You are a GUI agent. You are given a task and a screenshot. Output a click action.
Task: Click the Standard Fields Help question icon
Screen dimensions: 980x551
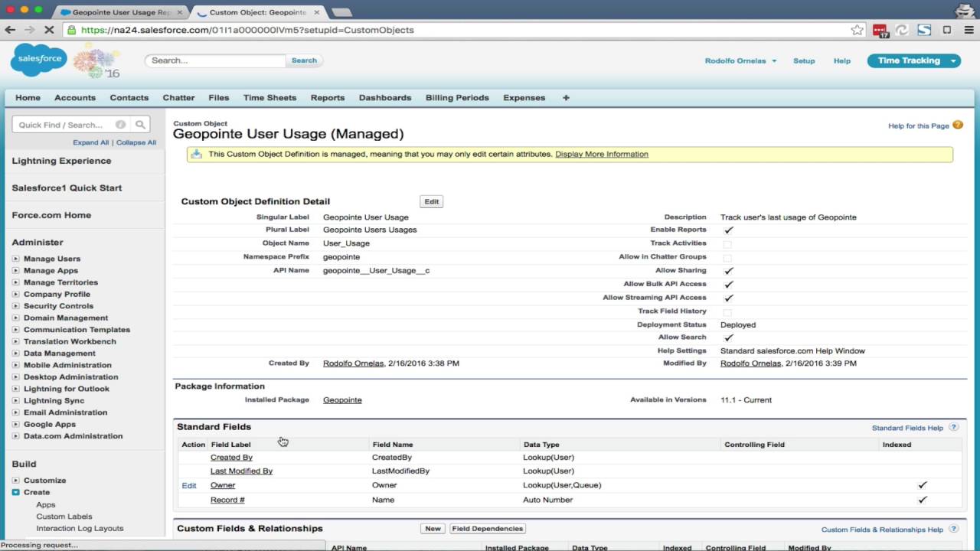[x=953, y=428]
